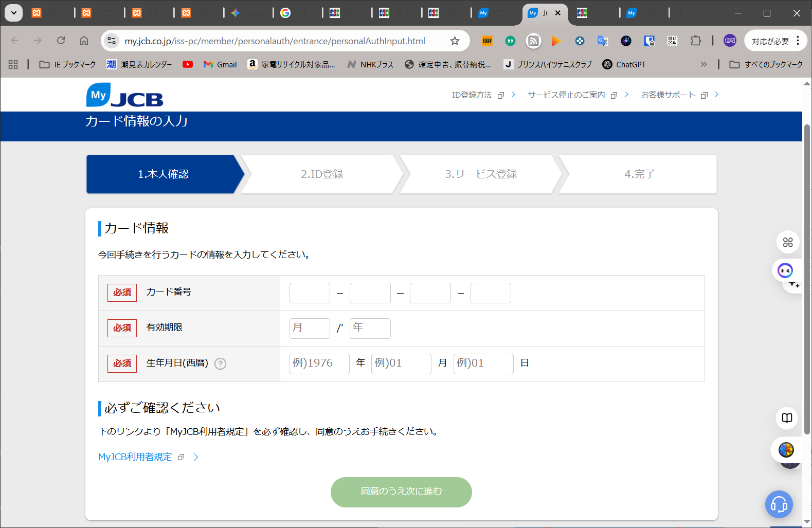Open the YouTube bookmark icon
This screenshot has width=812, height=528.
188,64
